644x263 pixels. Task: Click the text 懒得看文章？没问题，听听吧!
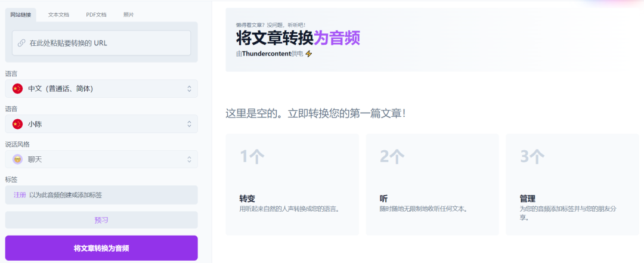[271, 24]
